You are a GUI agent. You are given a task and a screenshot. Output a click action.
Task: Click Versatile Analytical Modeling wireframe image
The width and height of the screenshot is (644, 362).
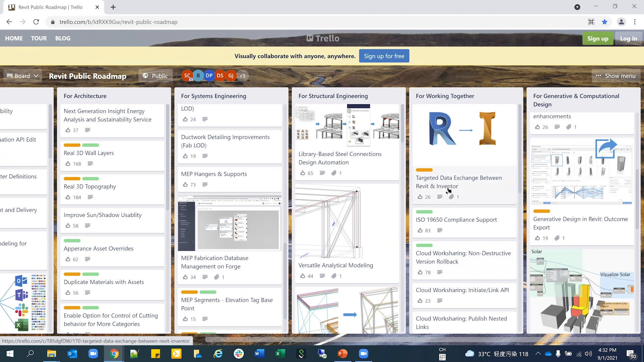[x=347, y=221]
